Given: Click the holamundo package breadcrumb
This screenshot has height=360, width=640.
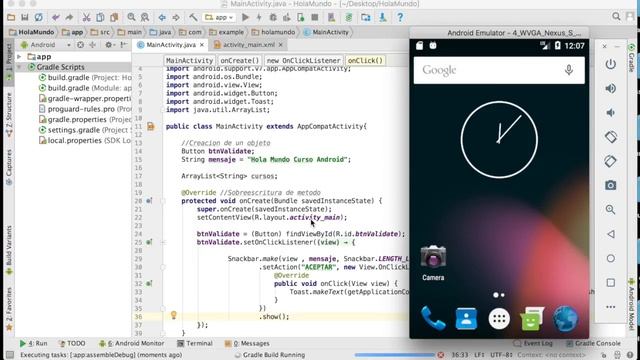Looking at the screenshot, I should coord(273,32).
